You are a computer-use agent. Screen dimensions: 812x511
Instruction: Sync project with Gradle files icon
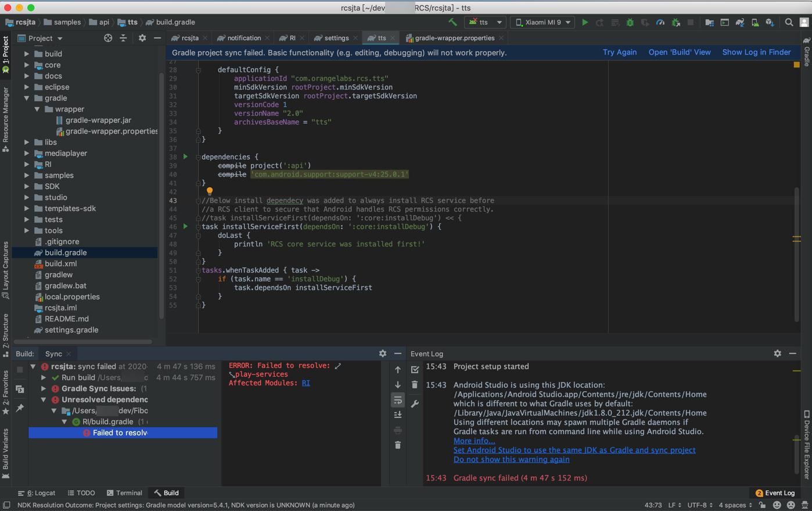pyautogui.click(x=740, y=22)
